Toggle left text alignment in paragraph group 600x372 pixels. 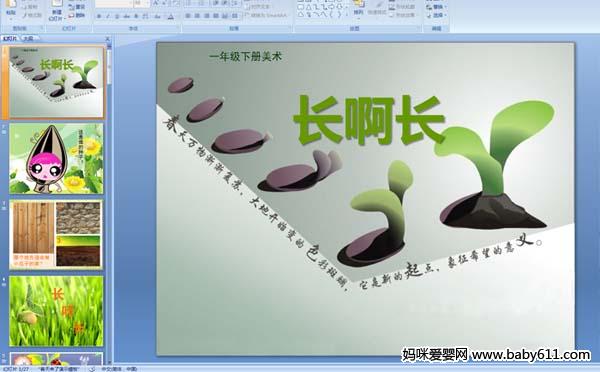188,16
